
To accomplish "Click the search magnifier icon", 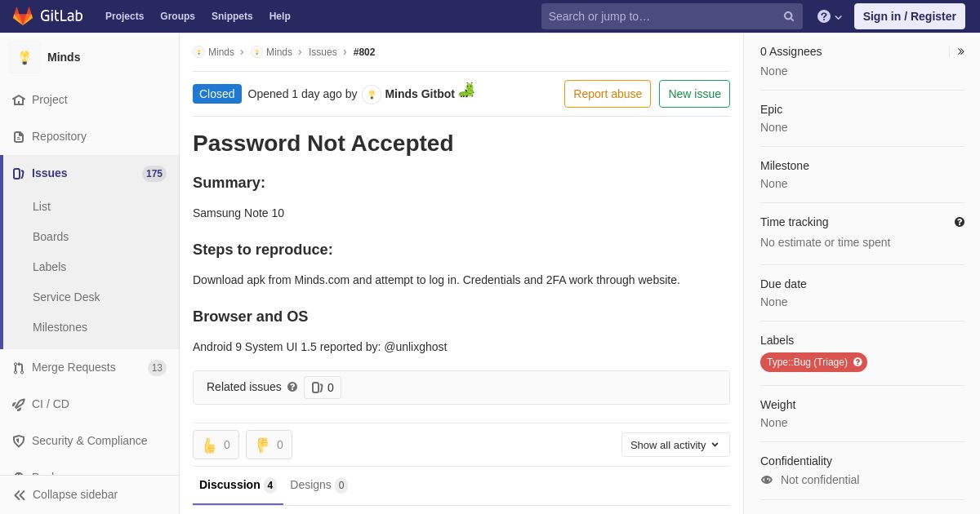I will click(788, 16).
